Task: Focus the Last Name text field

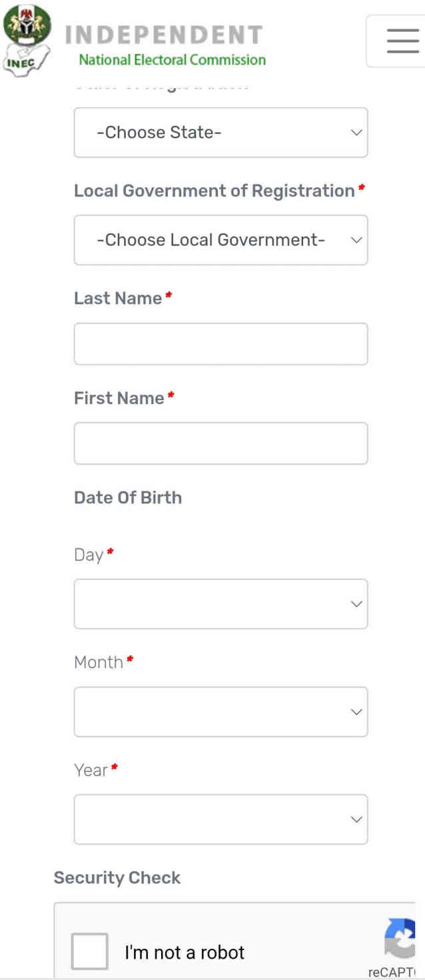Action: (220, 344)
